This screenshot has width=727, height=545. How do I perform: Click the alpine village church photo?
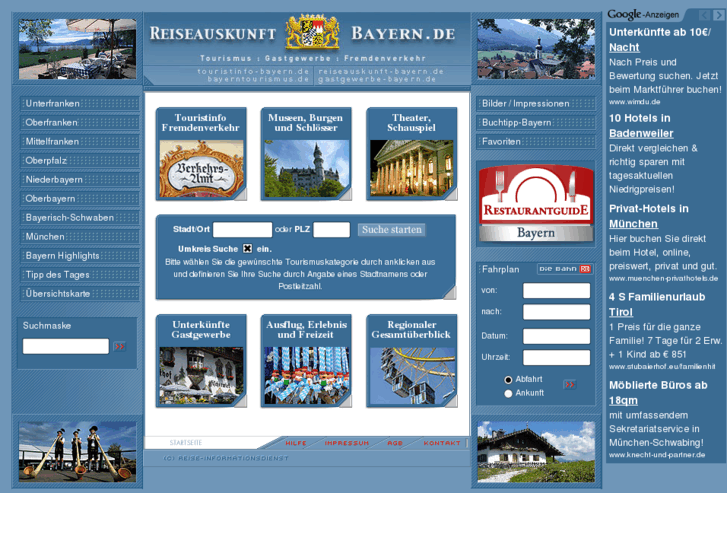pyautogui.click(x=536, y=49)
